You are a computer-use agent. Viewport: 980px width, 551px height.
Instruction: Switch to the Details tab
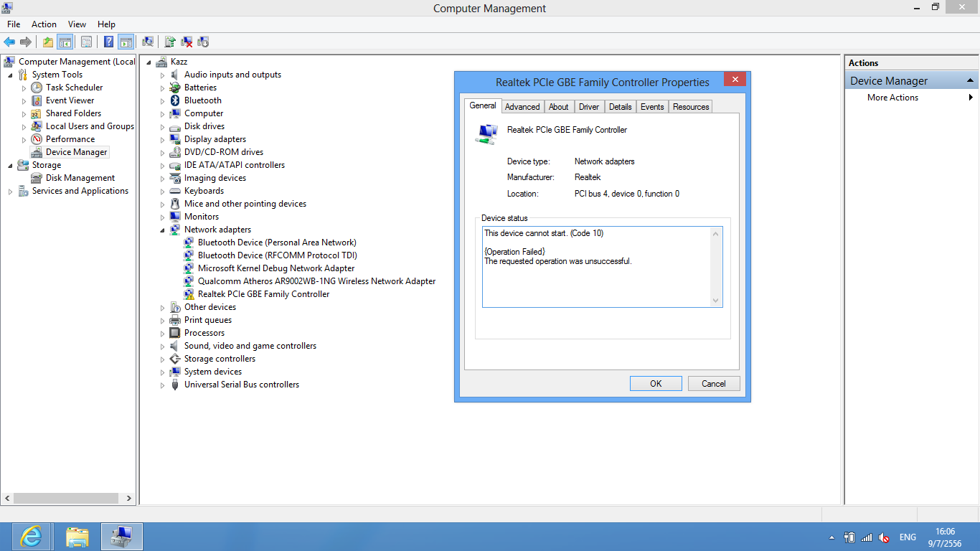tap(621, 107)
